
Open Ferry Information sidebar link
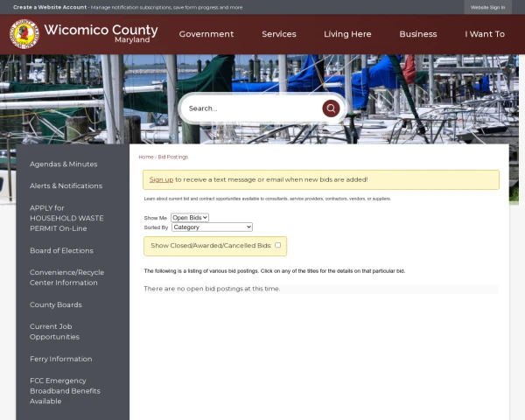click(x=61, y=359)
